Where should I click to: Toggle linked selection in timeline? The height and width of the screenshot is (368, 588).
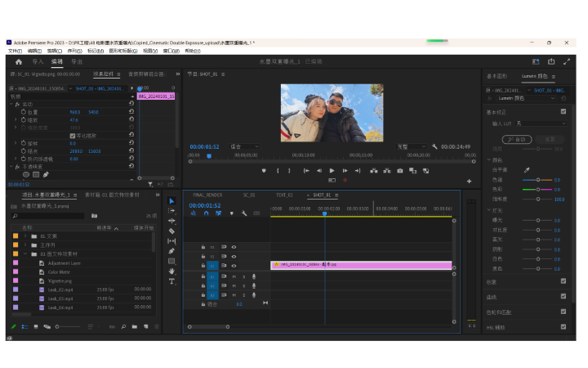[x=218, y=213]
